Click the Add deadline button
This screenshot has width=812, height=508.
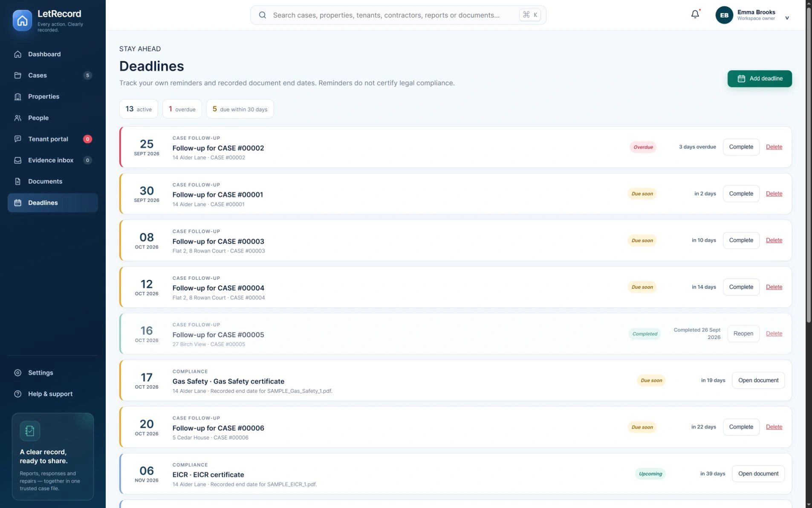point(760,78)
